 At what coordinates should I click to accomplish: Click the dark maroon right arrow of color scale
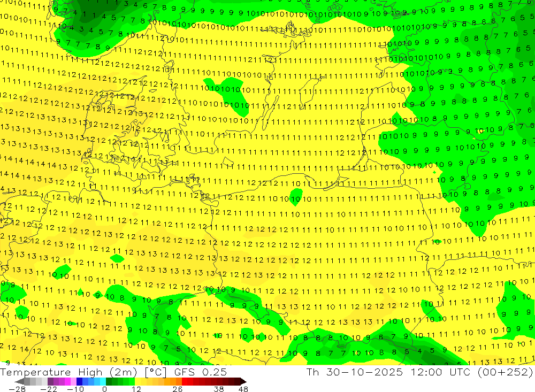[243, 381]
